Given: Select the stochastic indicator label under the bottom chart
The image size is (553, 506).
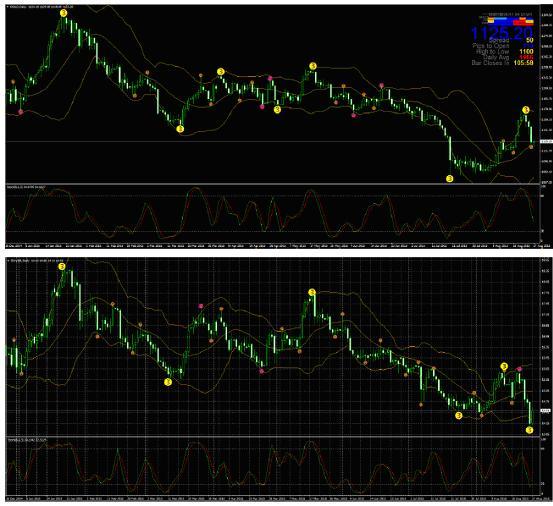Looking at the screenshot, I should coord(27,440).
